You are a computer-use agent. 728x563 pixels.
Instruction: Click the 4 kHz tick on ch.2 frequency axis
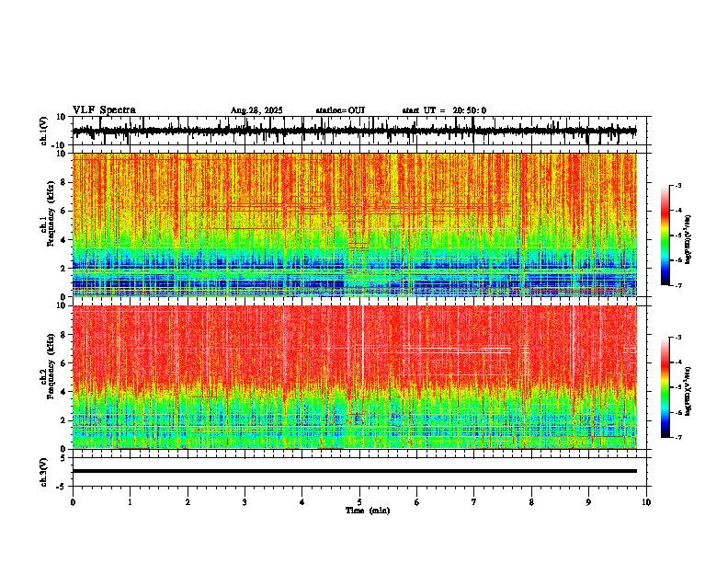(x=63, y=392)
